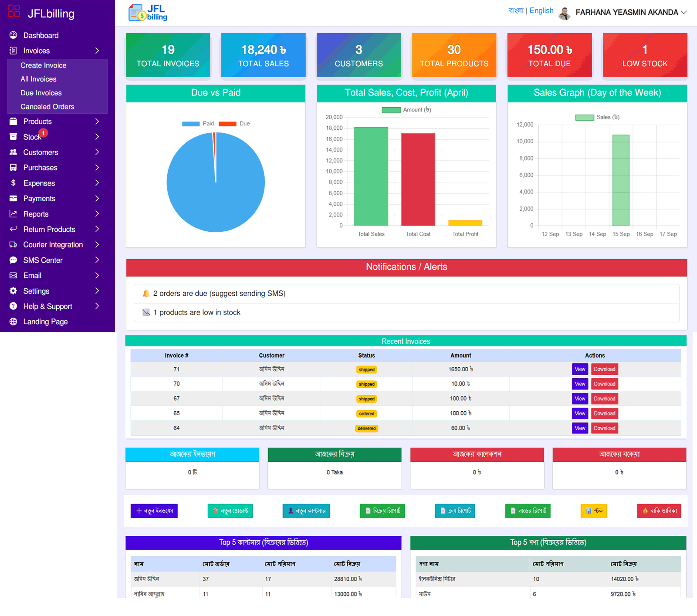Click the Total Cost red bar
This screenshot has width=697, height=616.
click(418, 179)
